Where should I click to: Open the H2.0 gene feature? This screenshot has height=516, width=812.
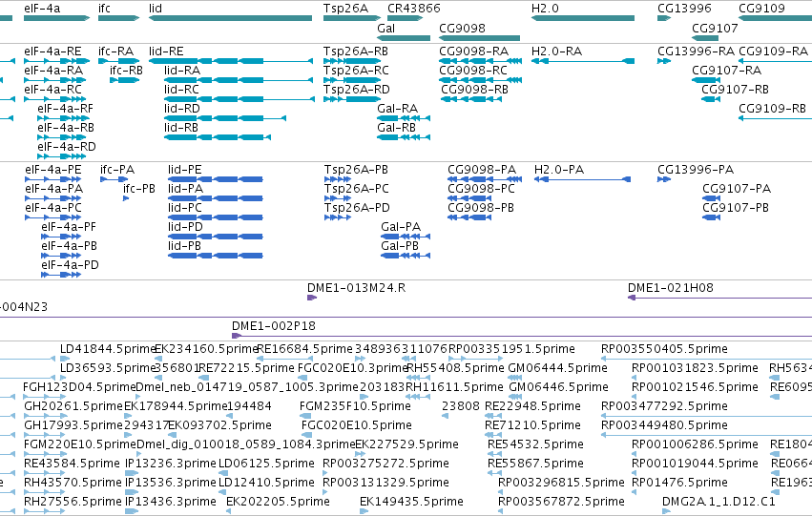[x=583, y=18]
